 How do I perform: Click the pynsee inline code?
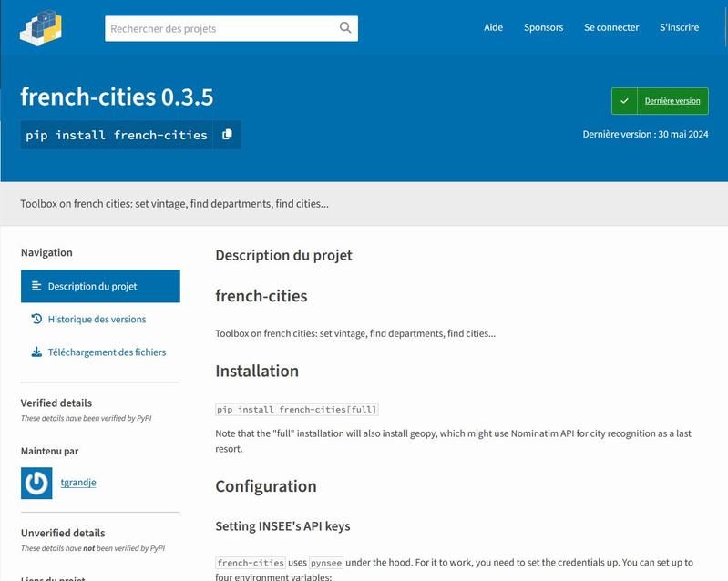point(326,563)
